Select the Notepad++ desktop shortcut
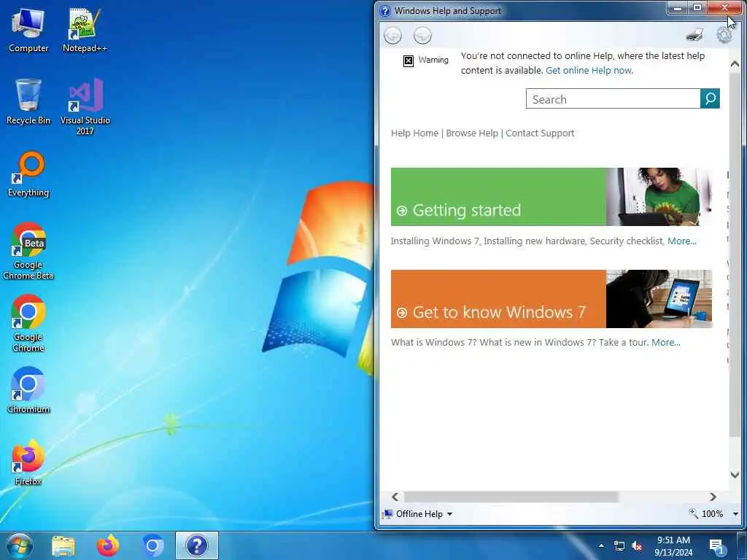This screenshot has height=560, width=747. coord(85,31)
